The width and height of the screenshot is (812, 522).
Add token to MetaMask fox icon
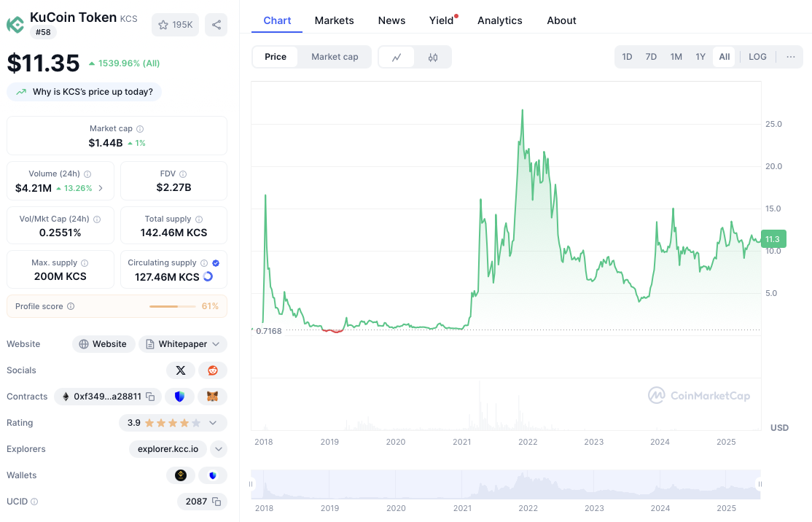pos(213,397)
